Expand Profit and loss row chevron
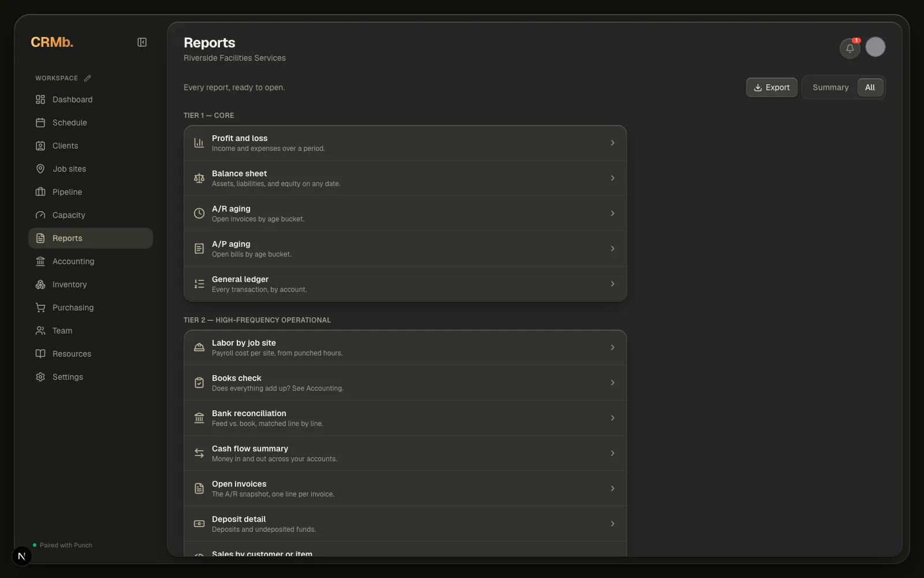 613,143
